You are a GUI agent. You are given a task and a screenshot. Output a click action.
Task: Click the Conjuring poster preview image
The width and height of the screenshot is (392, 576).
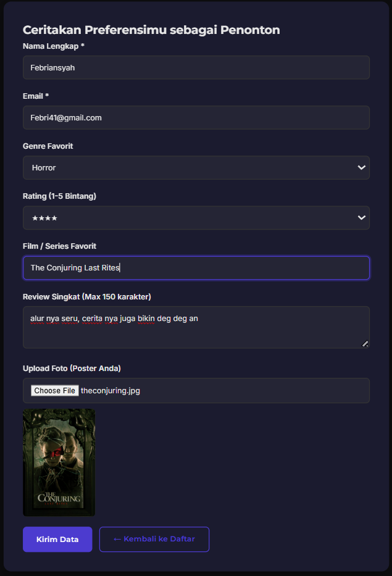tap(59, 462)
